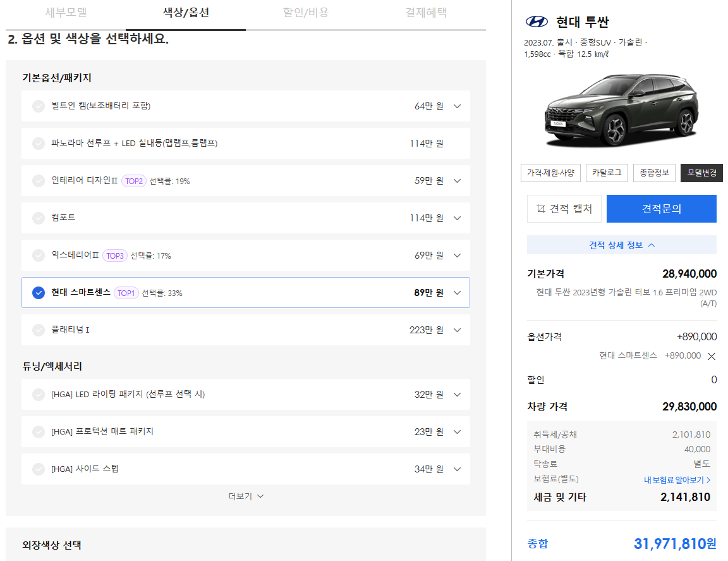Screen dimensions: 728x561
Task: Click TOP3 badge on 익스테리어Ⅱ
Action: [114, 256]
